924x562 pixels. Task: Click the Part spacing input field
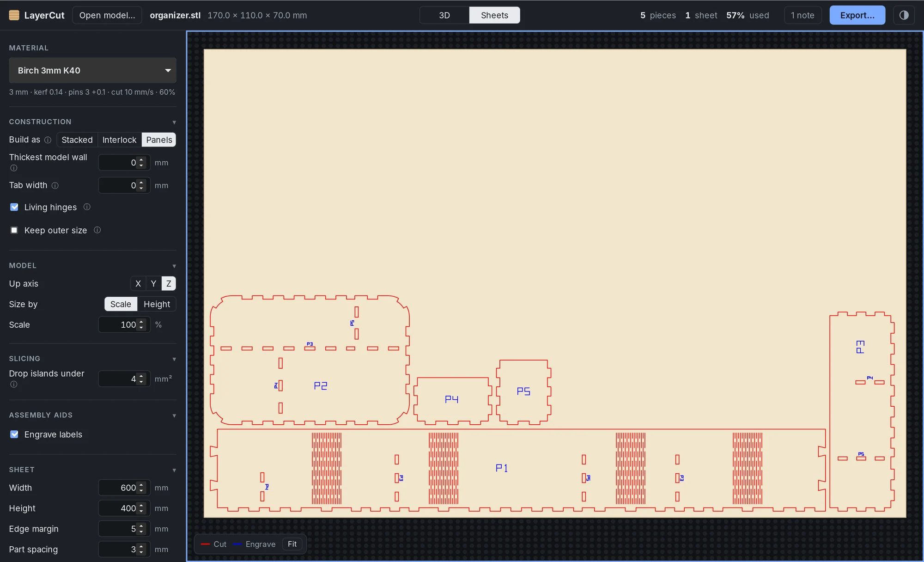coord(124,550)
